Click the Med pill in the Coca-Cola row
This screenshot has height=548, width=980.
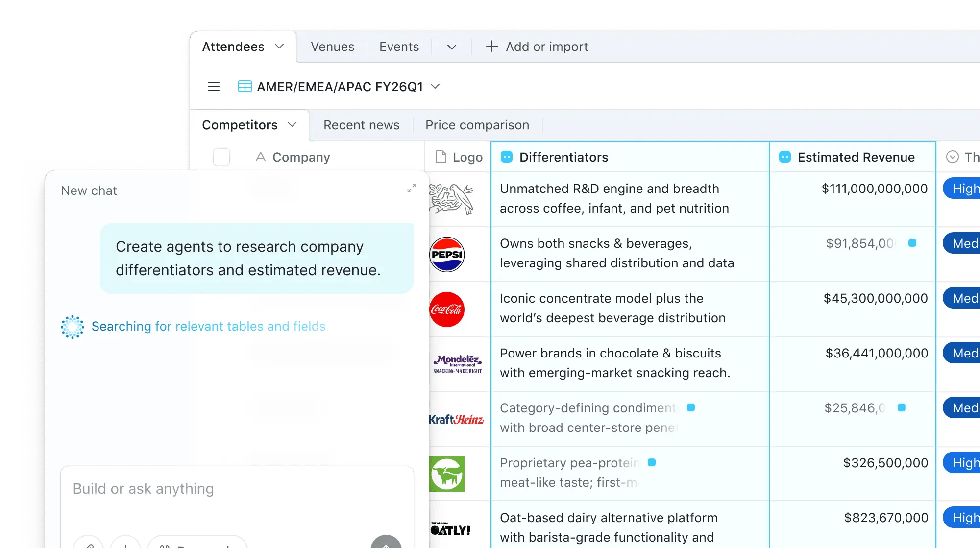click(962, 298)
